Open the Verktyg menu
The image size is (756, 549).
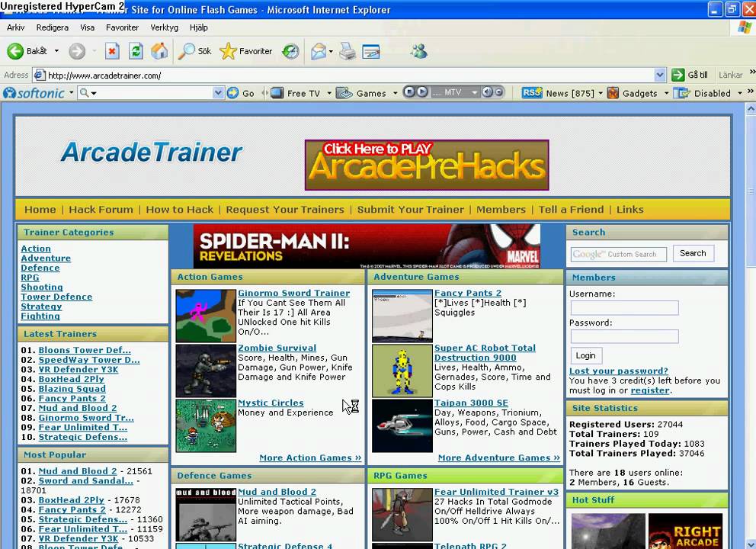(164, 27)
